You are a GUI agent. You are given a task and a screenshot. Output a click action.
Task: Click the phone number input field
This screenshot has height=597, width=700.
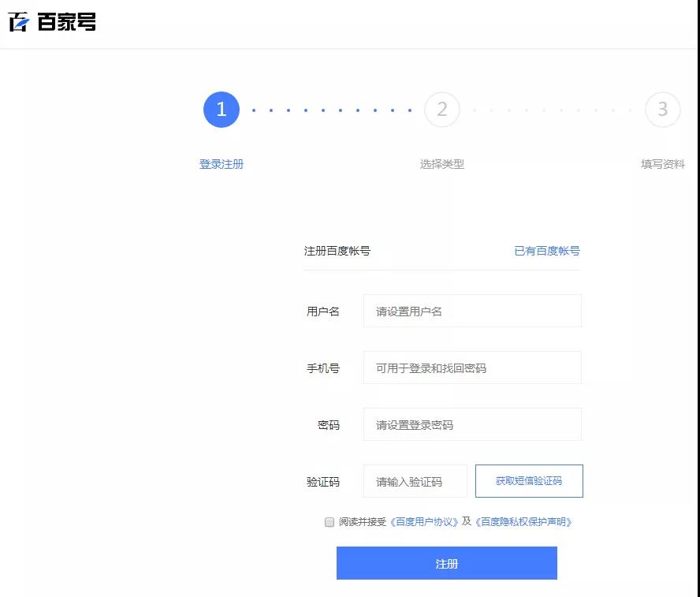pos(471,368)
